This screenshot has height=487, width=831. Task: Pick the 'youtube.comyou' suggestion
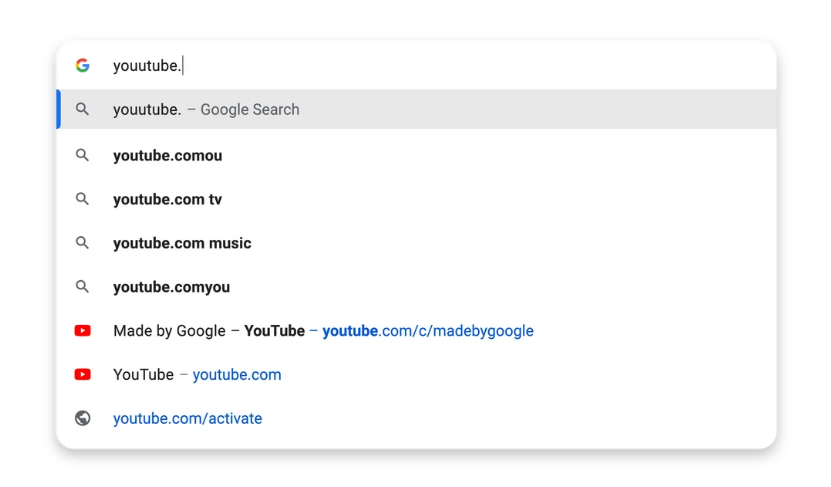point(416,287)
